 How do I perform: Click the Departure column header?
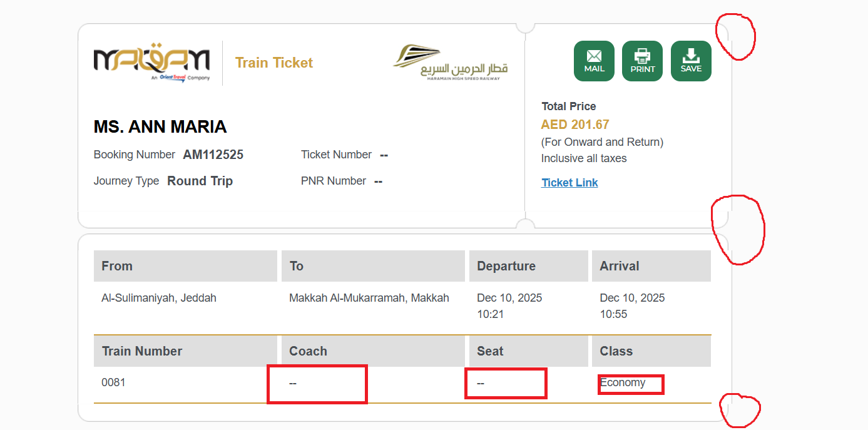tap(506, 266)
